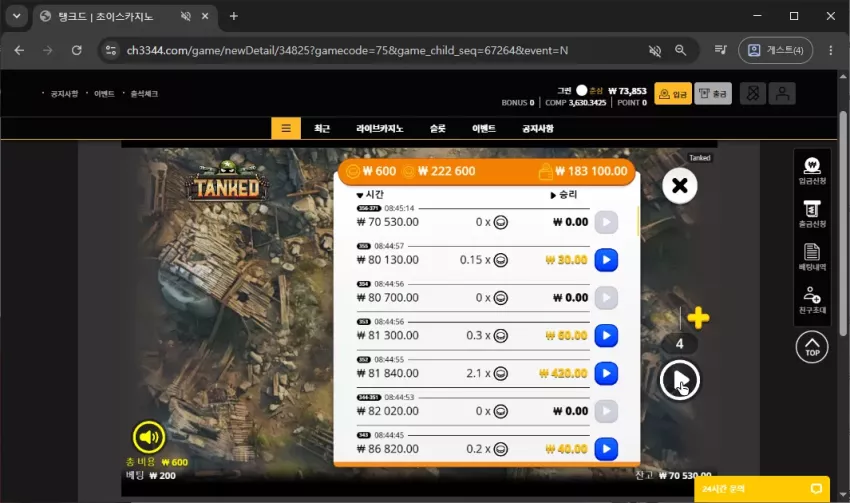
Task: Select the 2.1 x multiplier text
Action: click(478, 373)
